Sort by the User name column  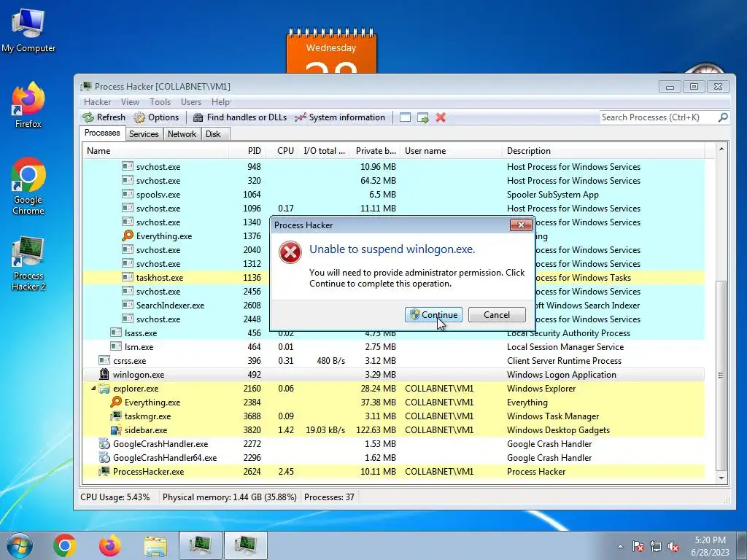coord(451,151)
